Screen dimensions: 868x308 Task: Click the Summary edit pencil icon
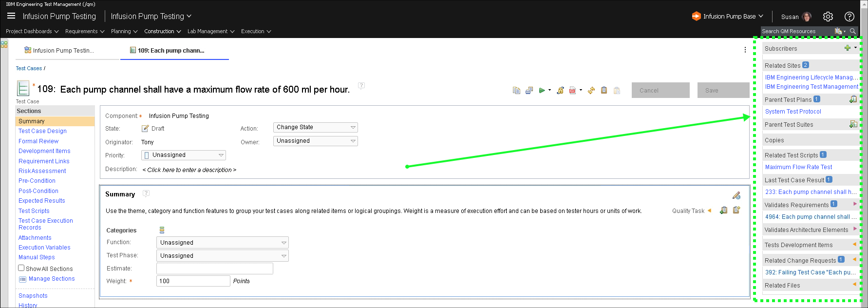pos(736,195)
